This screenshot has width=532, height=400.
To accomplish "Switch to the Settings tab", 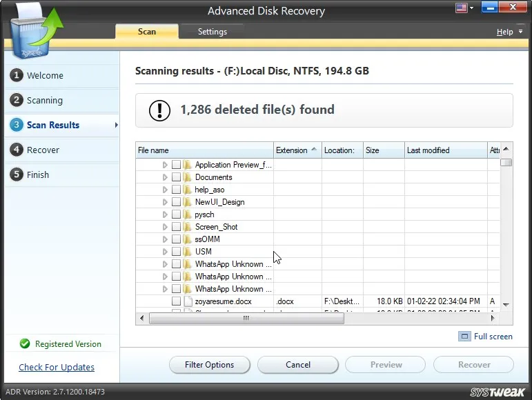I will pos(212,31).
